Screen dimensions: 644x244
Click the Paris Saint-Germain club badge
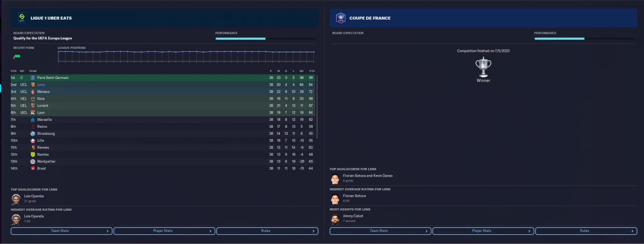[33, 78]
